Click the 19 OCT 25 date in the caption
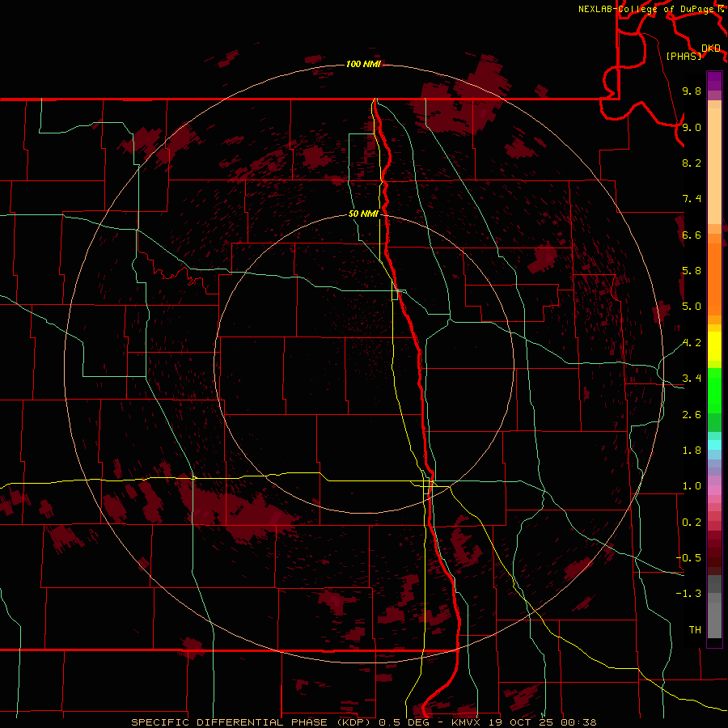The height and width of the screenshot is (728, 728). (520, 722)
